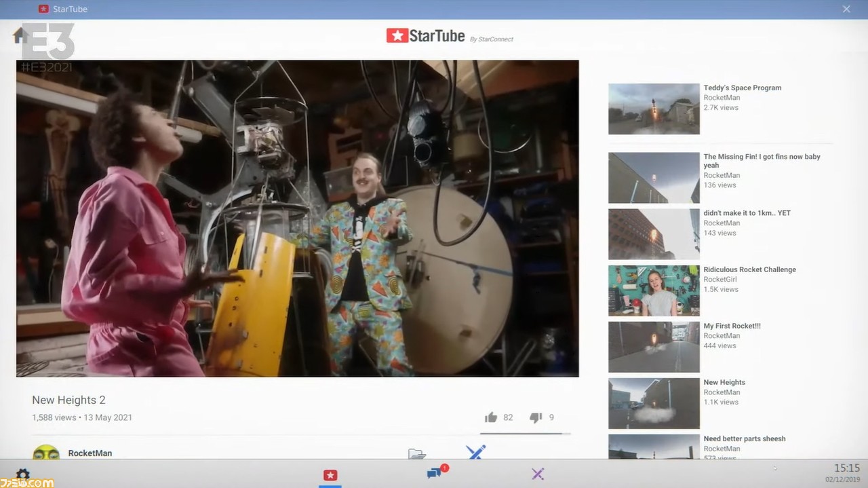Click RocketMan channel name below video

90,453
